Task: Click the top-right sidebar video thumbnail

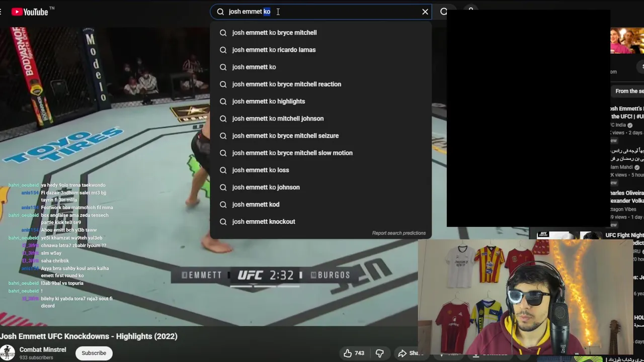Action: 627,41
